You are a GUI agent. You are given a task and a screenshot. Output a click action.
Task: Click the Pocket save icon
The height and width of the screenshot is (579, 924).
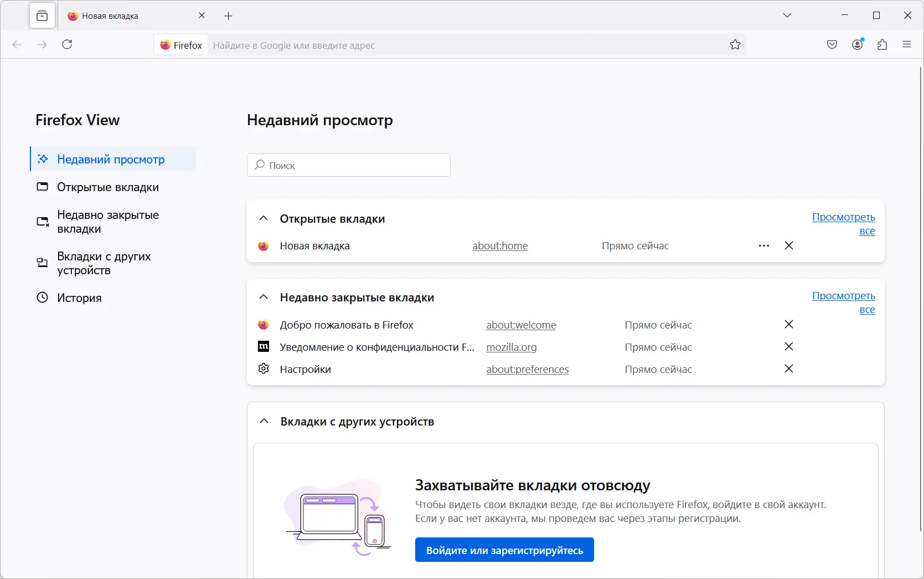point(832,44)
